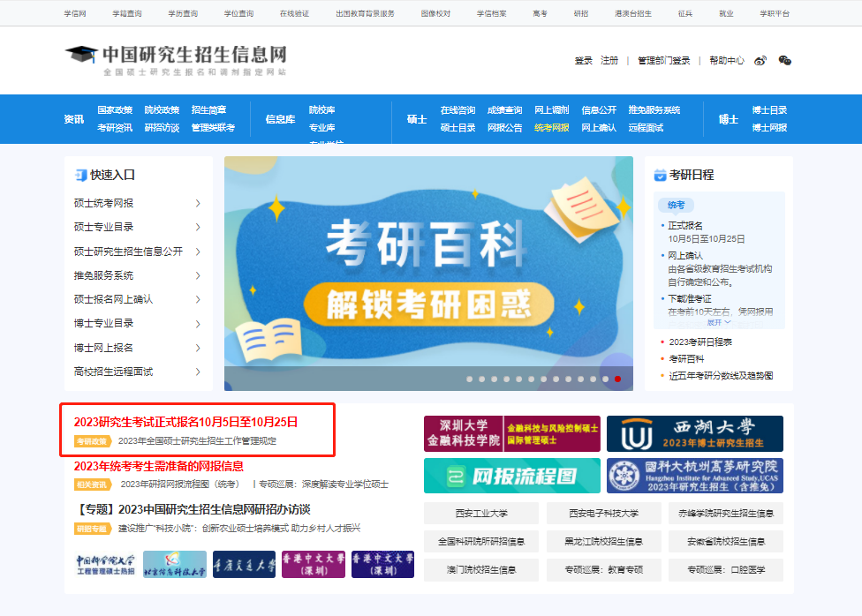This screenshot has height=616, width=862.
Task: Click the arrow beside 推免服务系统 quick link
Action: click(x=198, y=275)
